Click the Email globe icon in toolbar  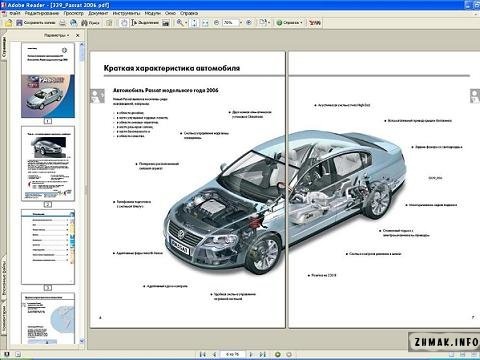pos(73,23)
